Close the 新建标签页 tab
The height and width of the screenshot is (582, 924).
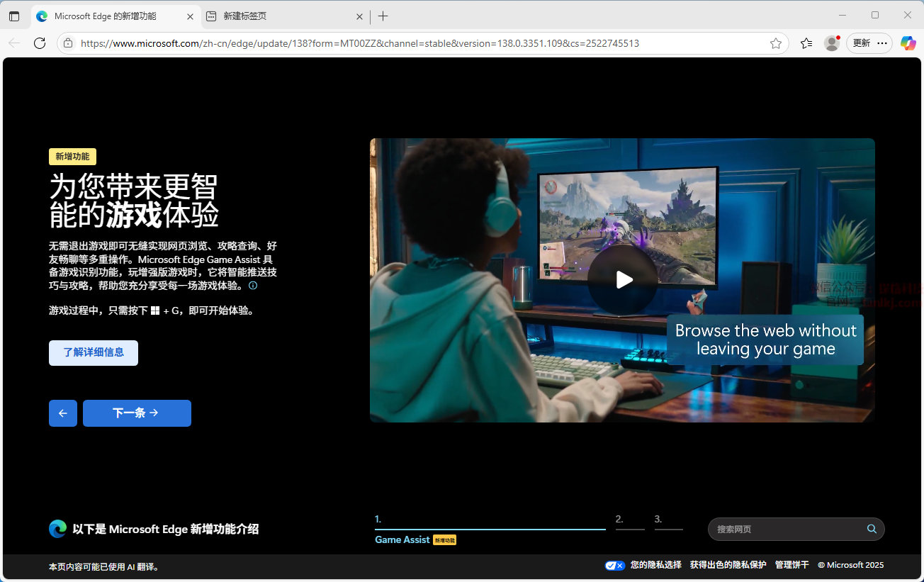click(x=359, y=16)
